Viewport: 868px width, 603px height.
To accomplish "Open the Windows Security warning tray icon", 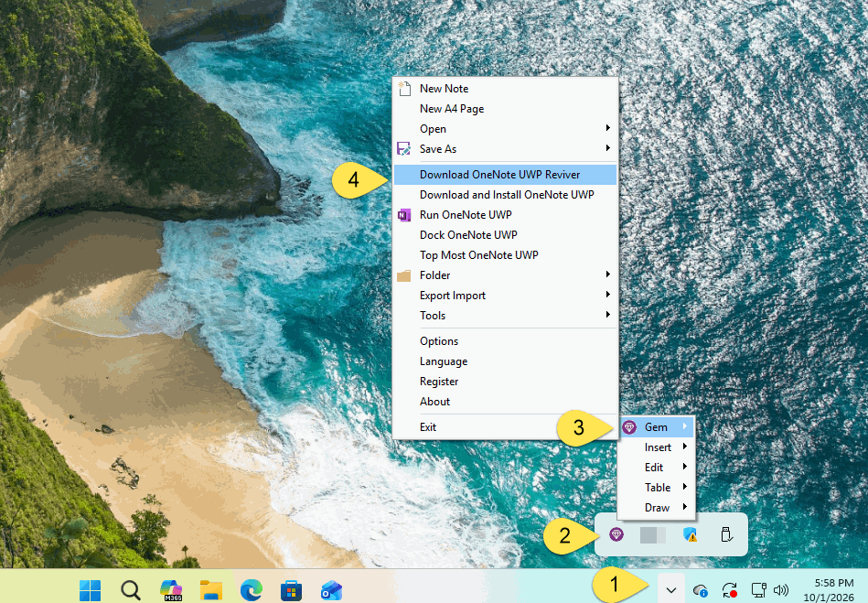I will tap(690, 534).
